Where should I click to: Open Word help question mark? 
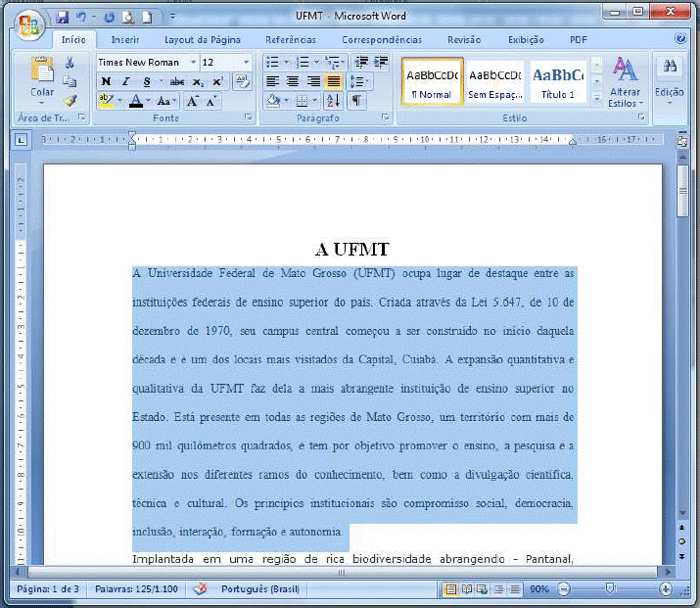pyautogui.click(x=680, y=38)
